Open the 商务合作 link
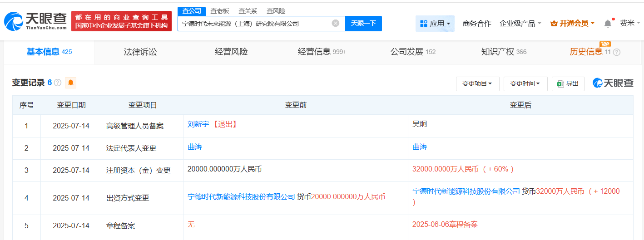This screenshot has width=644, height=240. (477, 23)
